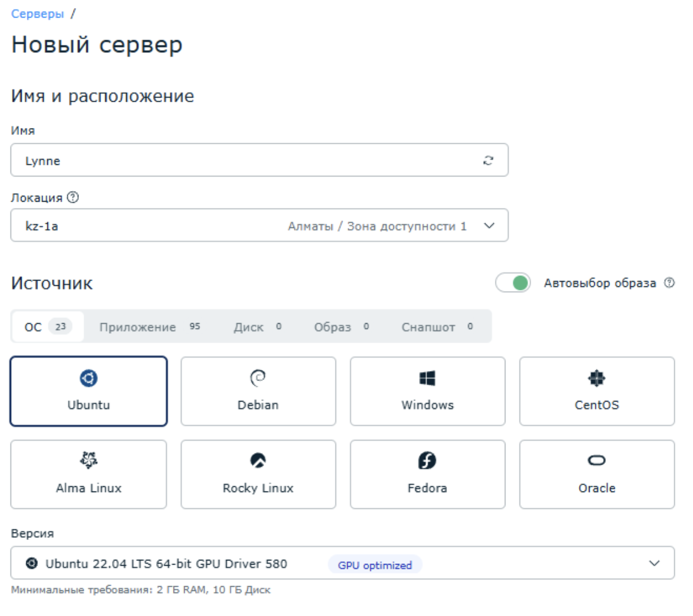Select the Ubuntu OS card
This screenshot has width=693, height=616.
[x=89, y=392]
